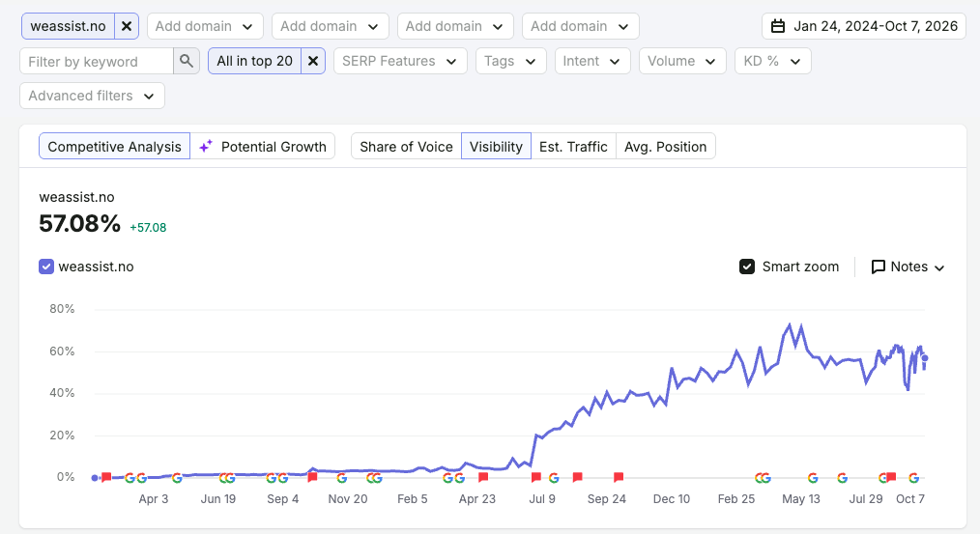Select the Visibility metric tab
980x534 pixels.
point(496,146)
